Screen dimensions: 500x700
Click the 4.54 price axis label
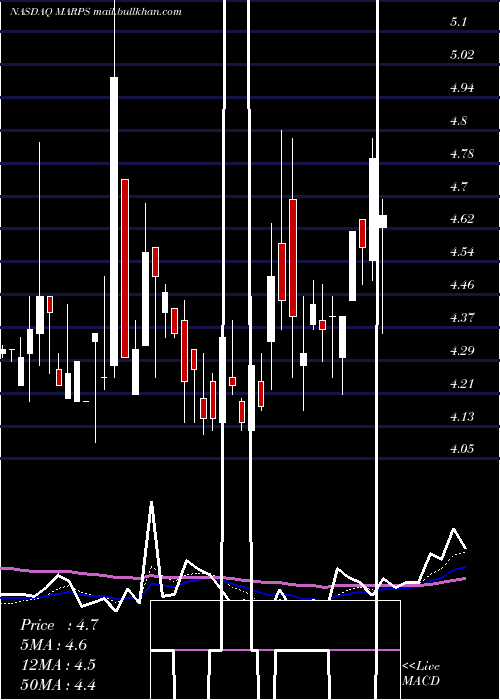462,252
